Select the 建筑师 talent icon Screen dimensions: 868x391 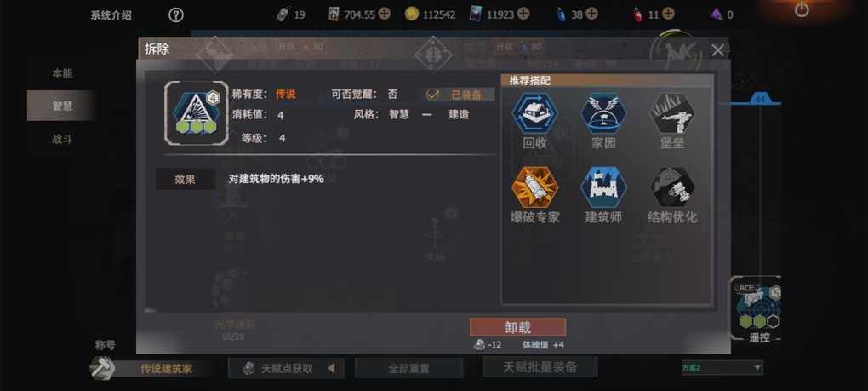click(x=603, y=187)
